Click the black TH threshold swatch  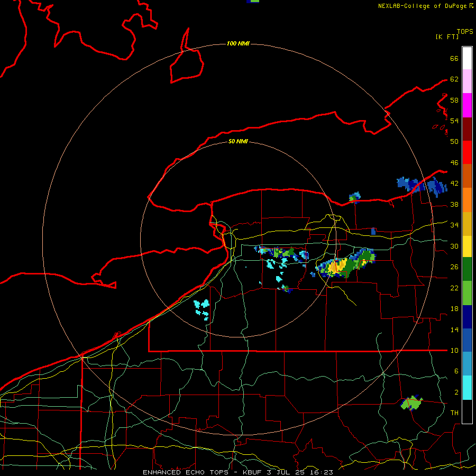click(x=467, y=411)
